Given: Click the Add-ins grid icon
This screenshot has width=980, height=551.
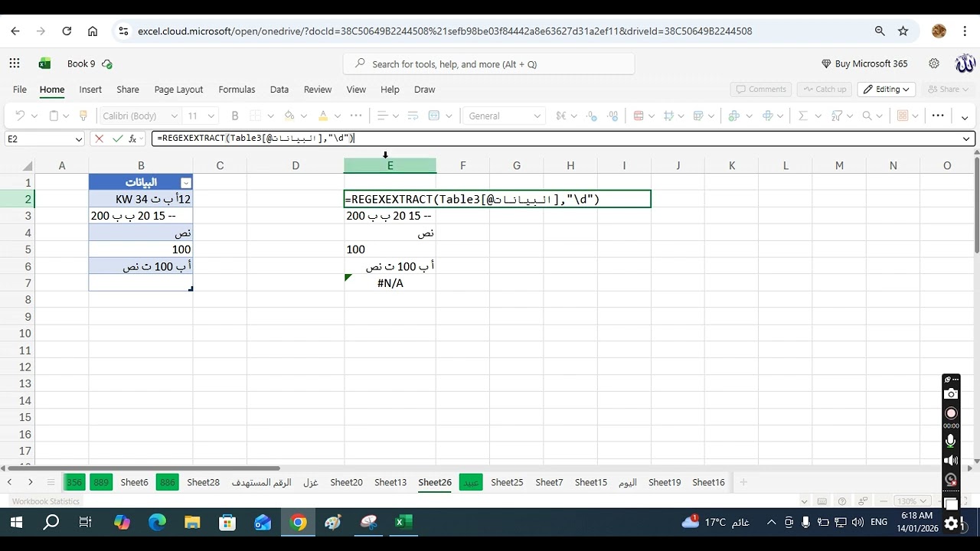Looking at the screenshot, I should point(903,116).
